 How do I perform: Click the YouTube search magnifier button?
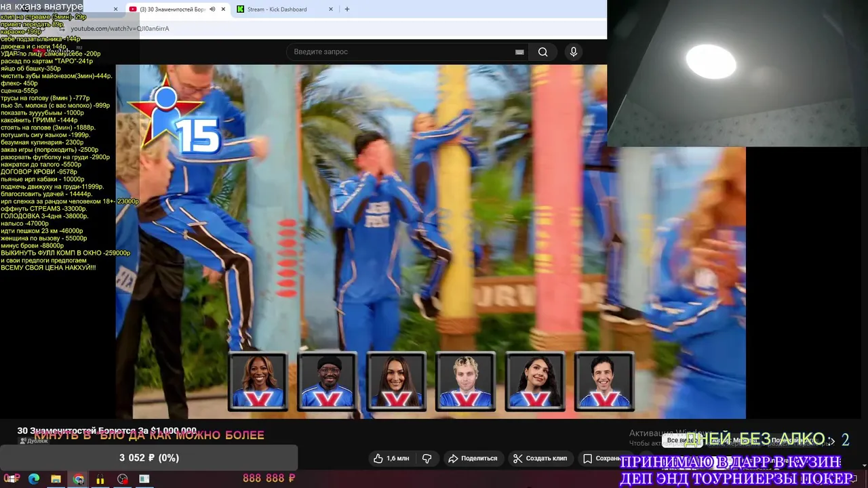pos(542,52)
